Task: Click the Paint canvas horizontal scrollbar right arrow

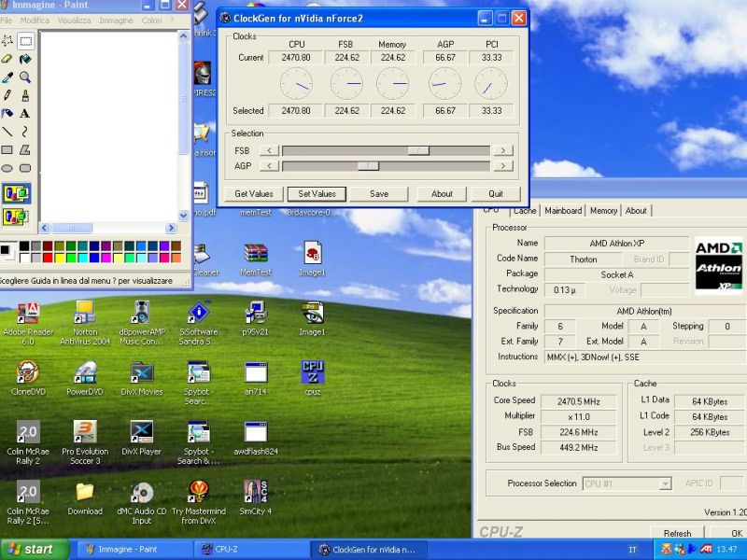Action: click(171, 228)
